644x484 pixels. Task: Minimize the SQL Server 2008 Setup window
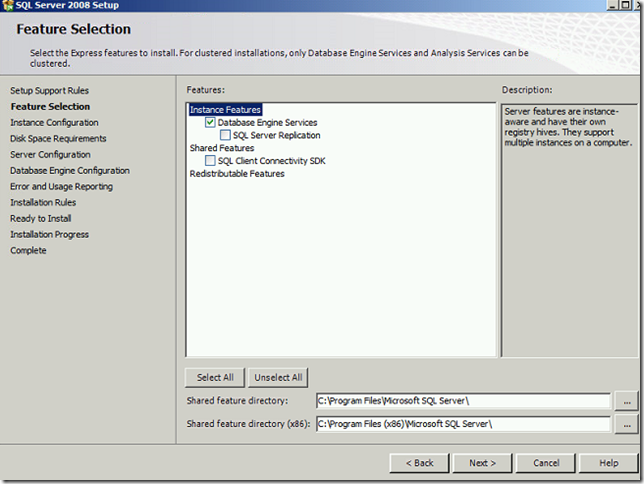tap(612, 5)
